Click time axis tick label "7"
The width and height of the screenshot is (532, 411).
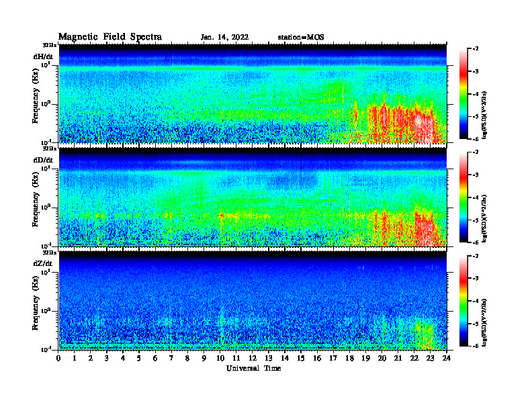171,358
